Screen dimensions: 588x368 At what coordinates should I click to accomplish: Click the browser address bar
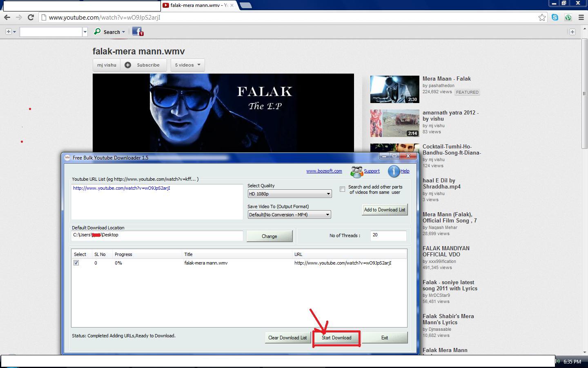pyautogui.click(x=288, y=17)
